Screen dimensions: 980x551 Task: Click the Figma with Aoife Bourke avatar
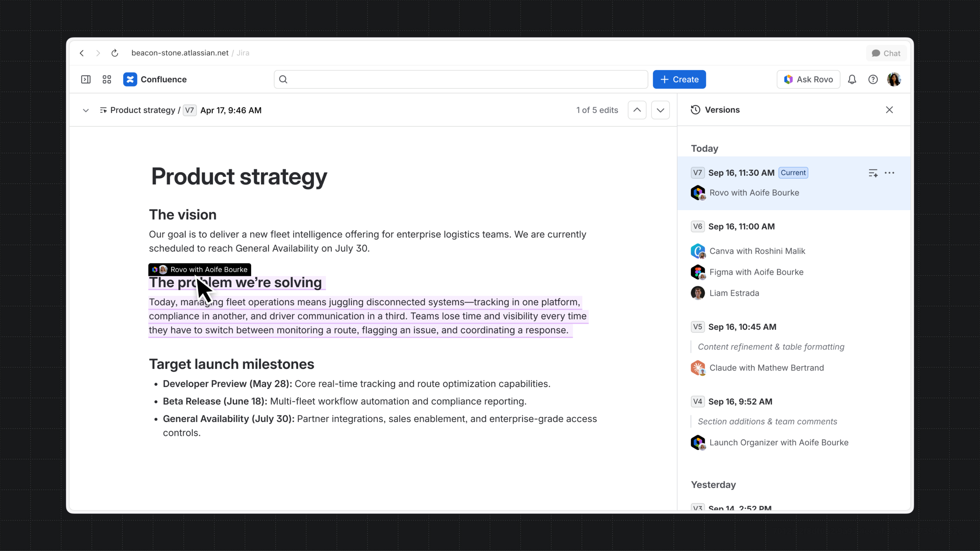point(698,272)
